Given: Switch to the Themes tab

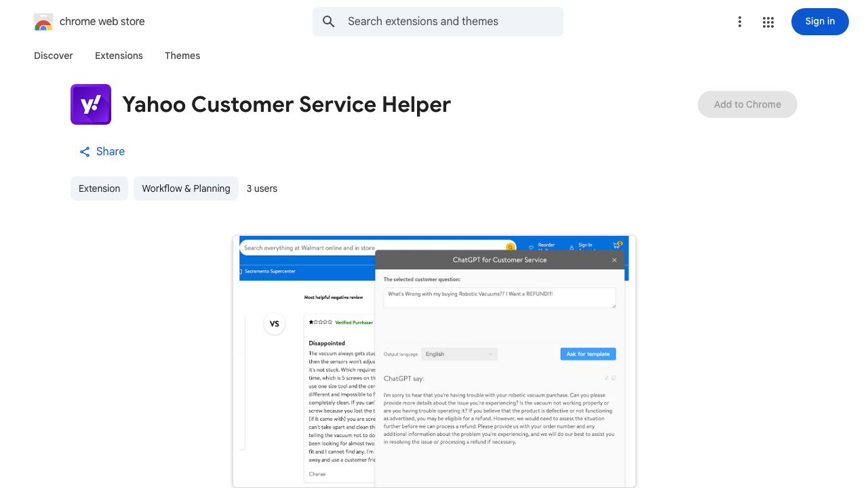Looking at the screenshot, I should [x=182, y=56].
